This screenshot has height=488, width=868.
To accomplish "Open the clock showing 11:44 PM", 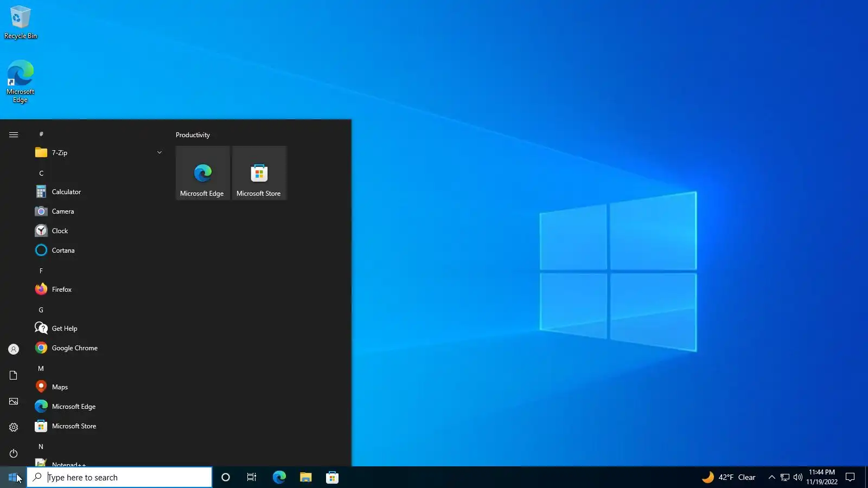I will [822, 477].
